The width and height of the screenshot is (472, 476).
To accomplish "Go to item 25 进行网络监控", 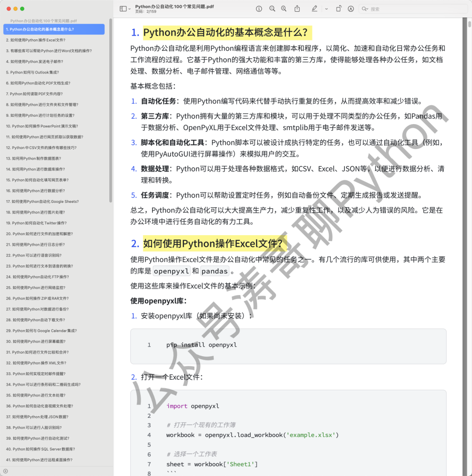I will (54, 288).
